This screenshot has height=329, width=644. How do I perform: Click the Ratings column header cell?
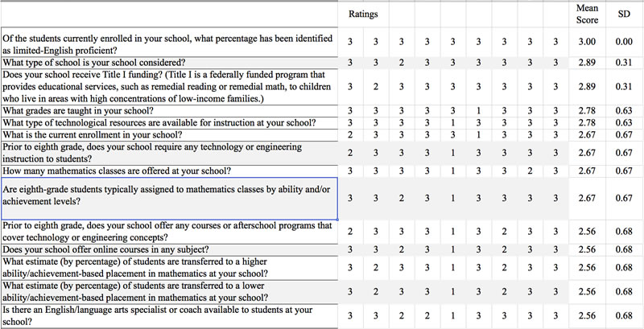363,15
